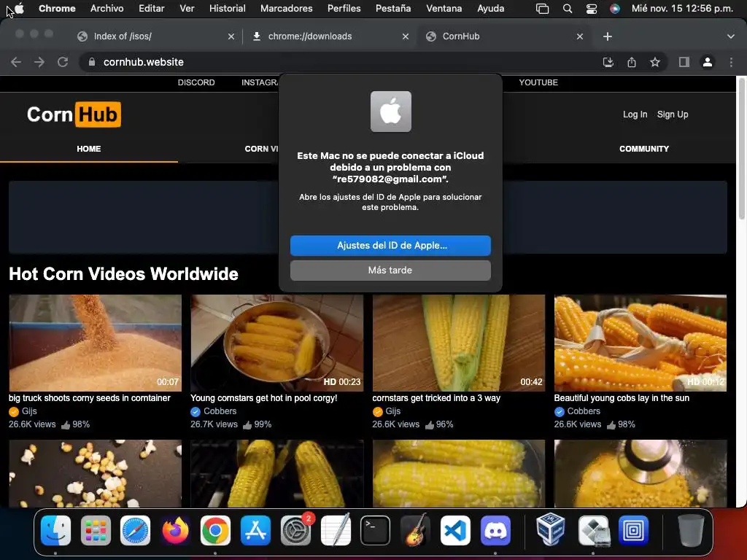Open Control Center in menu bar

click(591, 9)
